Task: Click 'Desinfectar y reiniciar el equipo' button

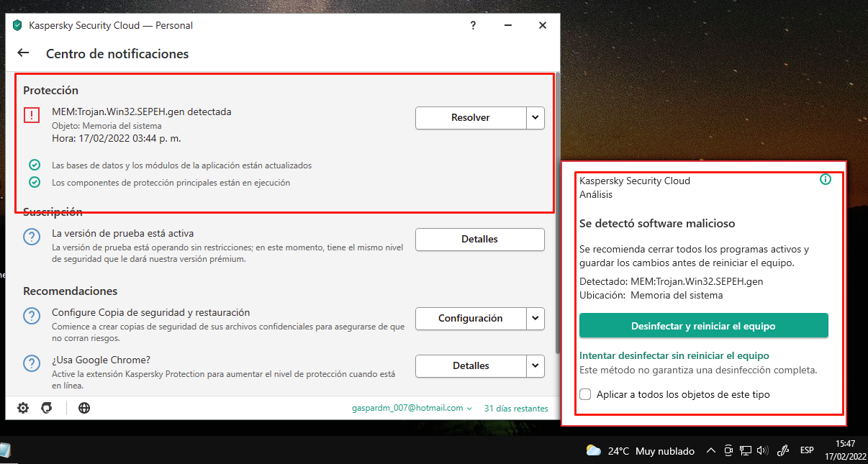Action: click(x=704, y=325)
